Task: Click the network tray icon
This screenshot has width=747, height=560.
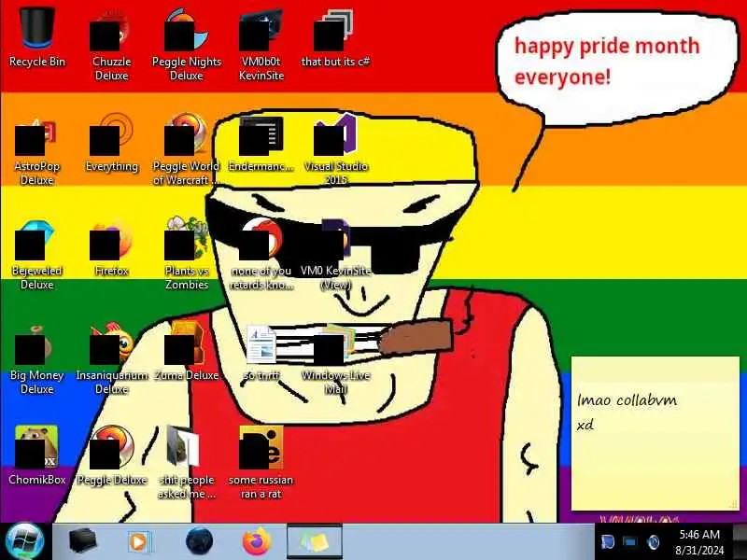Action: tap(629, 542)
